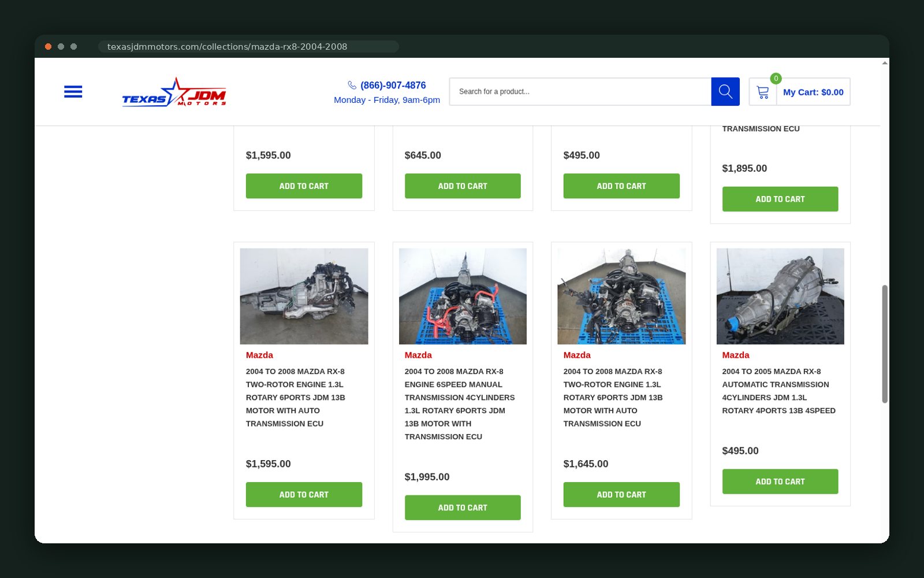
Task: Open thumbnail of $1,645.00 engine on blue pallet
Action: point(621,296)
